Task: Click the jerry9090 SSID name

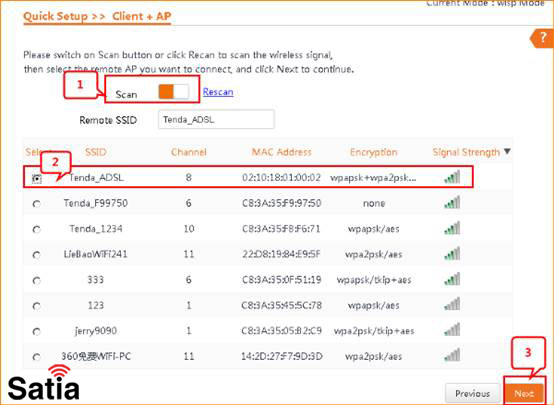Action: pos(96,331)
